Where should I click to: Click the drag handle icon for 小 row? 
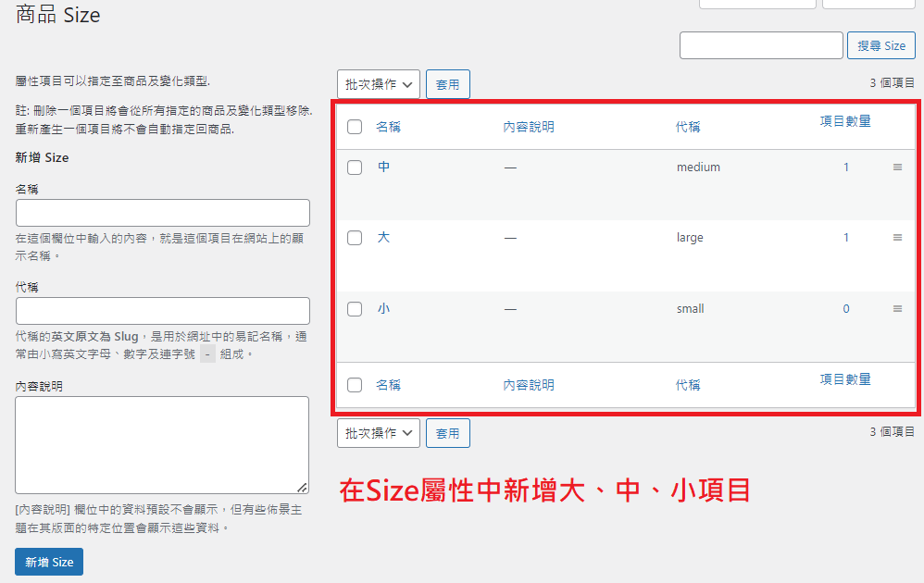pos(897,309)
